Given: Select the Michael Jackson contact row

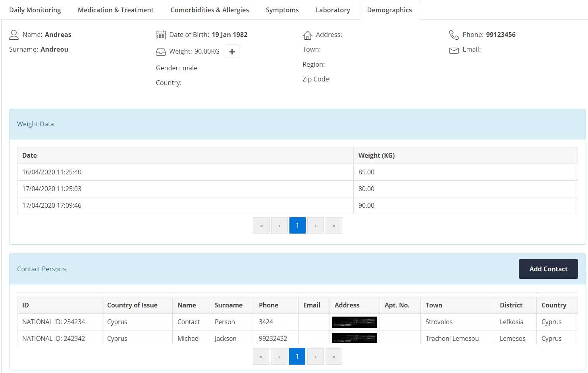Looking at the screenshot, I should pyautogui.click(x=189, y=338).
